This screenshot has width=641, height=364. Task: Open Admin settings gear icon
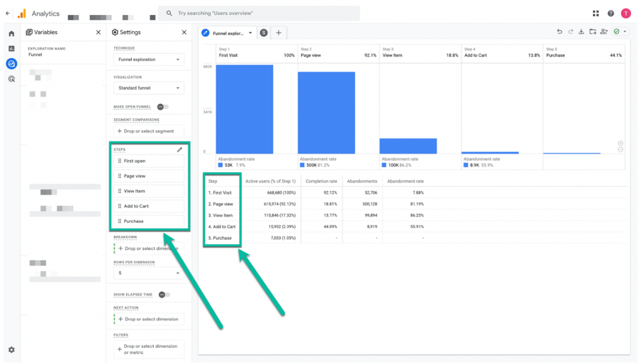(x=11, y=350)
